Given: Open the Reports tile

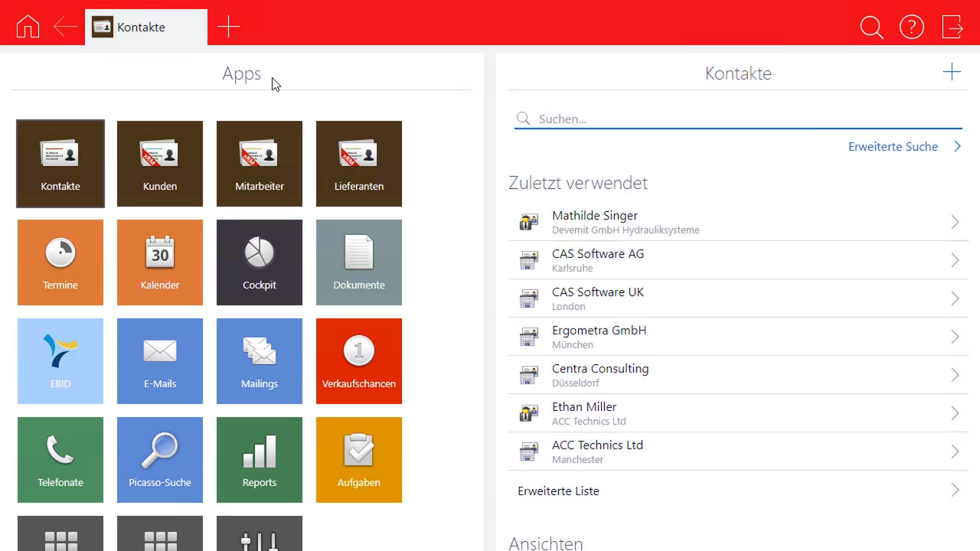Looking at the screenshot, I should click(x=259, y=460).
